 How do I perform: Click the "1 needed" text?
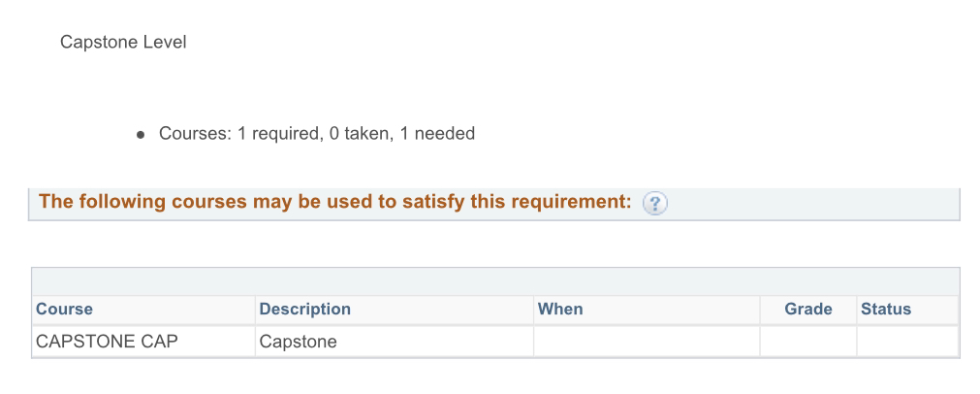(437, 133)
